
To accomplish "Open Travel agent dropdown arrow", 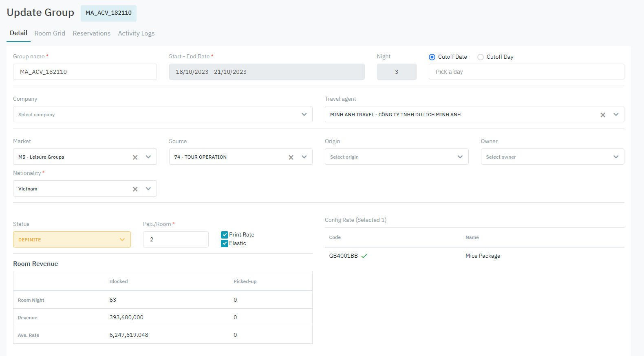I will [x=615, y=115].
